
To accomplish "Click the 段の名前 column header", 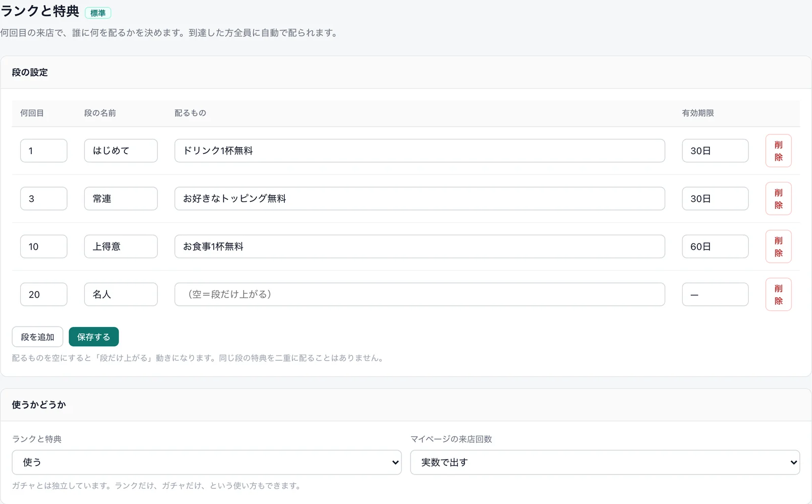I will [100, 113].
